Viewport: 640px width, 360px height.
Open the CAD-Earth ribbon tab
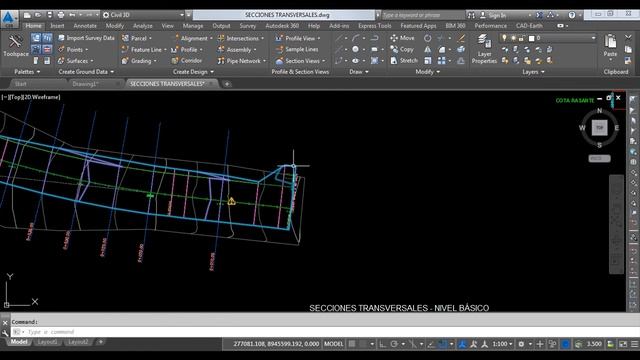(529, 26)
